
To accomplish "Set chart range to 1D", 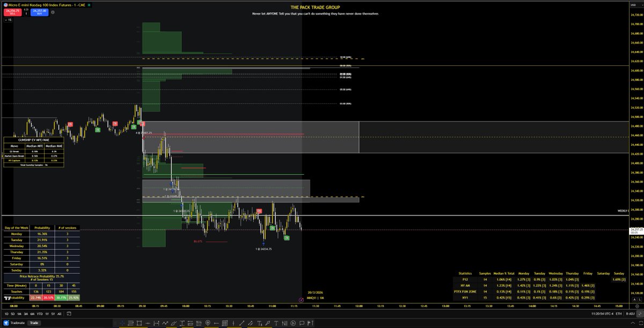I will pos(6,314).
